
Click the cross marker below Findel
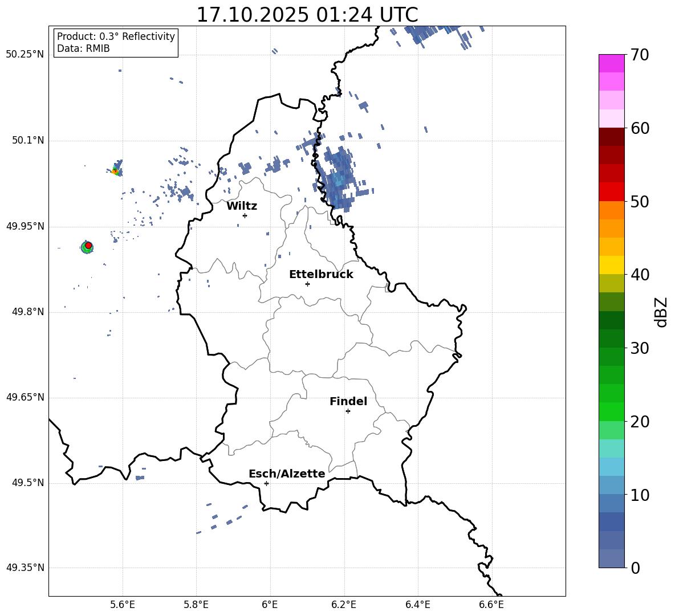click(348, 411)
